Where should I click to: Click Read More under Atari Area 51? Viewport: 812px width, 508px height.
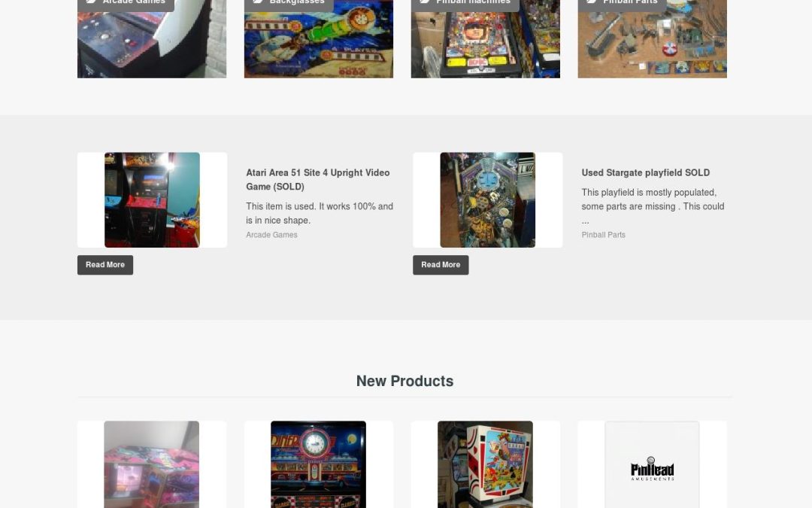point(105,265)
